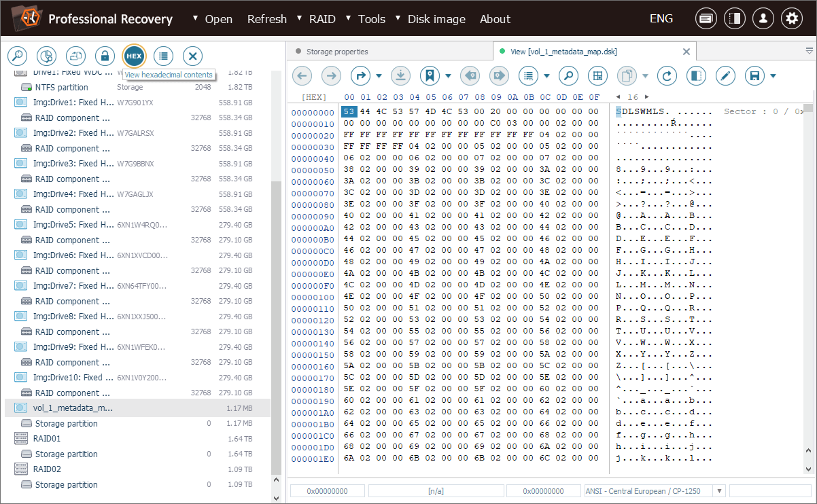The width and height of the screenshot is (817, 504).
Task: Expand the bookmark dropdown arrow
Action: [448, 76]
